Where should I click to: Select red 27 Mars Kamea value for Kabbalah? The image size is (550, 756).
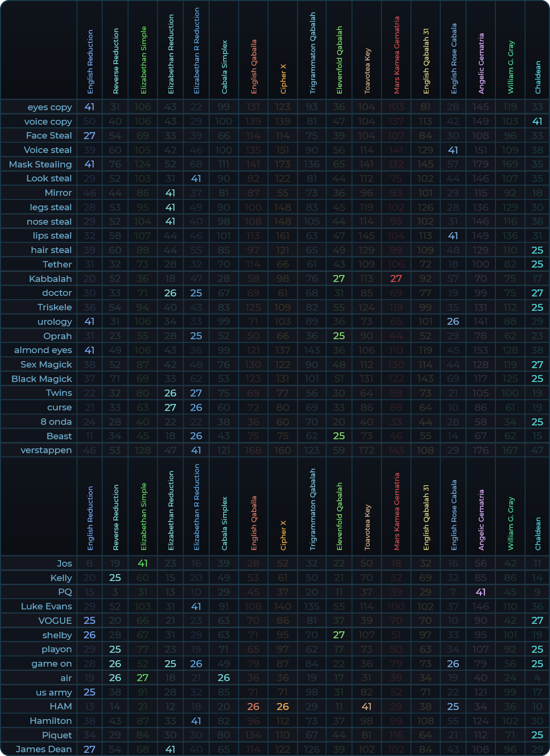click(x=396, y=279)
